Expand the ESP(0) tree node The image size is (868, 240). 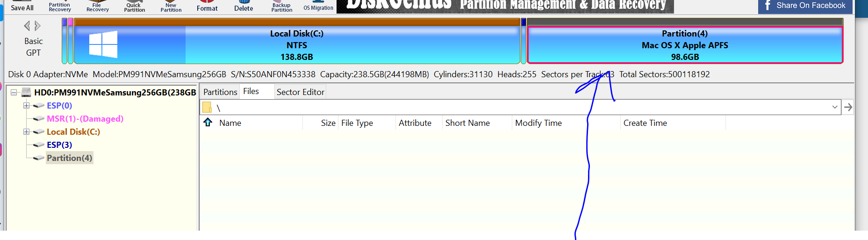[x=27, y=105]
